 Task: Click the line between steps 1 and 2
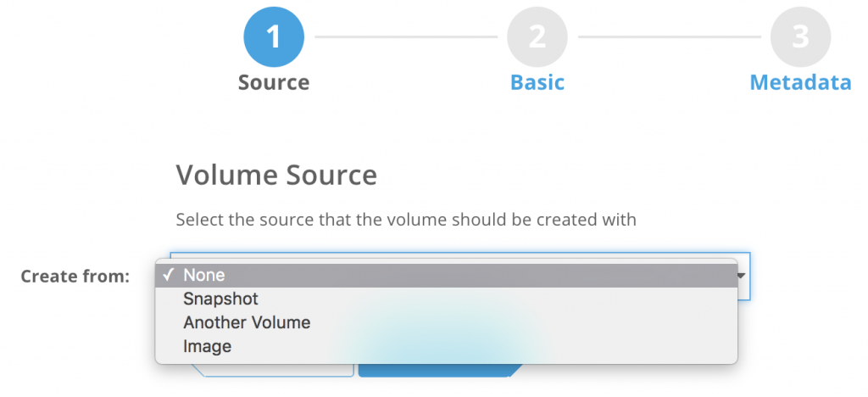tap(405, 36)
